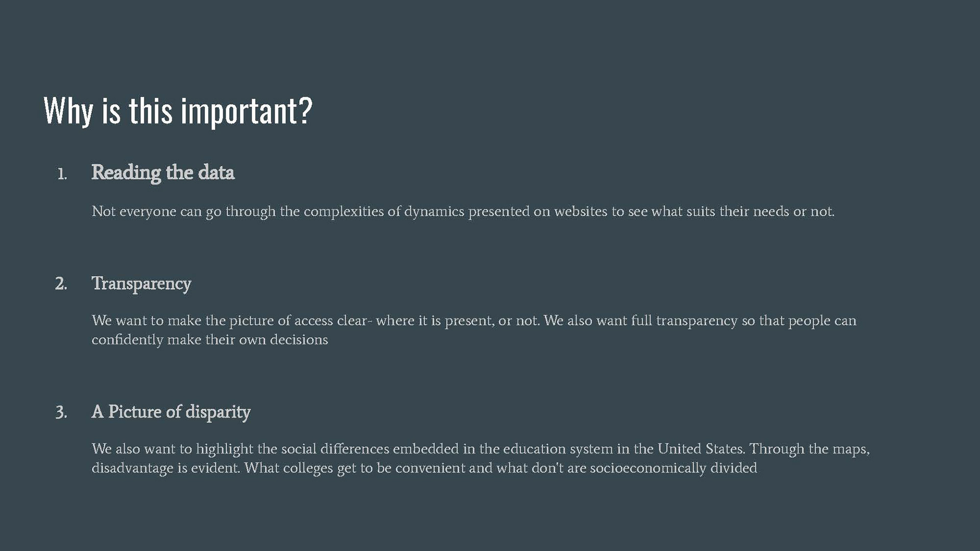This screenshot has height=551, width=980.
Task: Click the list number 3 marker
Action: (61, 412)
